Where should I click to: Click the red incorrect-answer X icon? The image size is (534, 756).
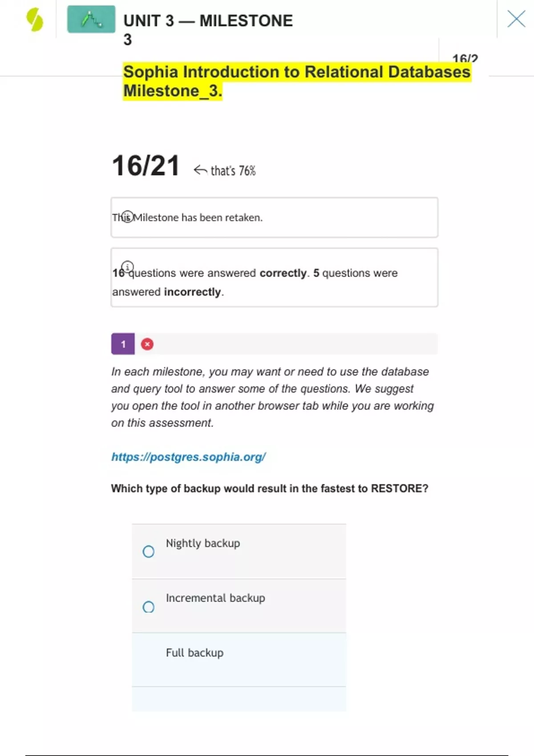[147, 344]
